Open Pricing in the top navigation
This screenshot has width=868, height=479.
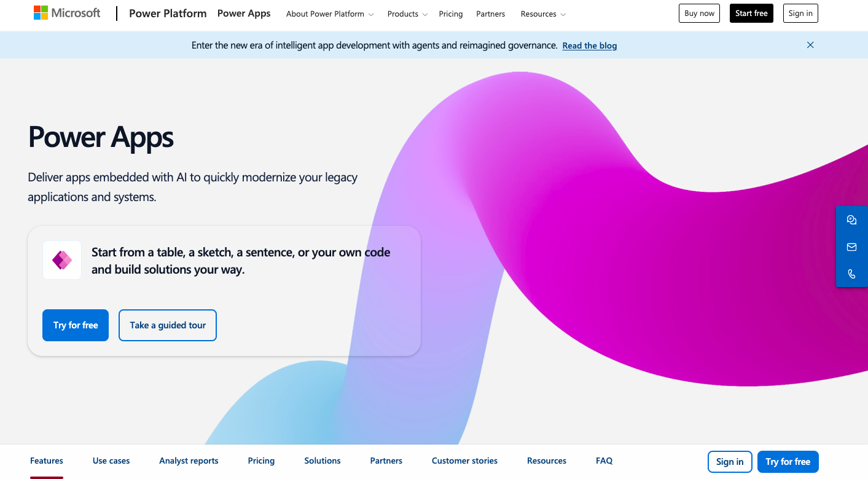tap(451, 14)
